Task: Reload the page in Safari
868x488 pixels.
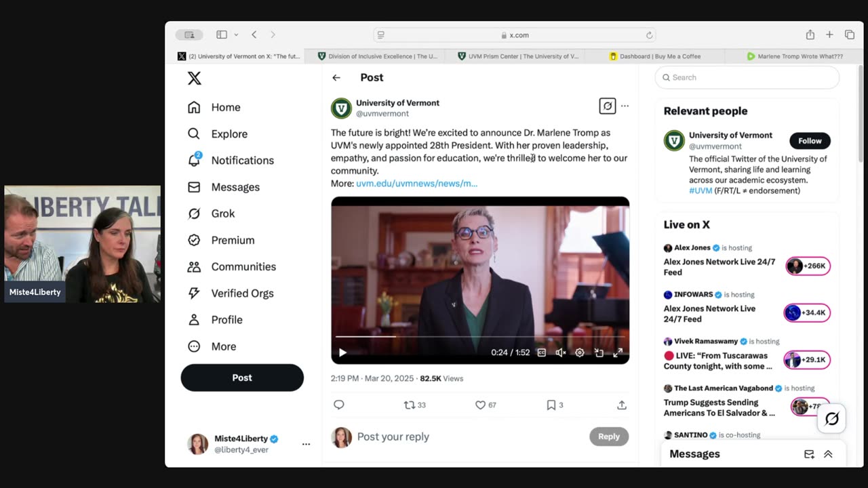Action: [649, 35]
